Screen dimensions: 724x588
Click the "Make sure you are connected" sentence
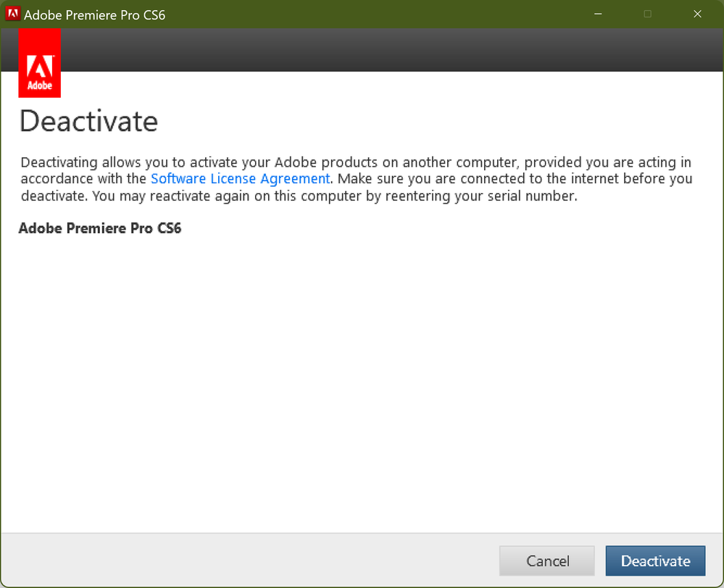pos(507,179)
